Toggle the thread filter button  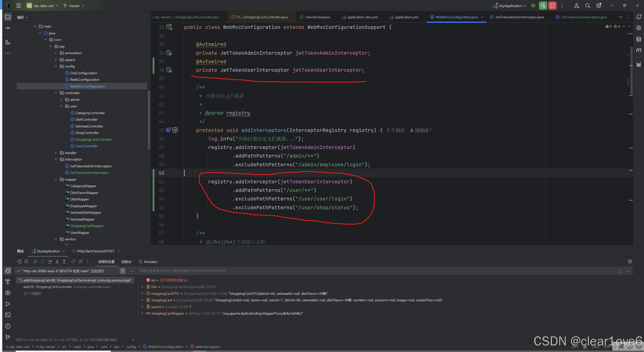pos(123,271)
